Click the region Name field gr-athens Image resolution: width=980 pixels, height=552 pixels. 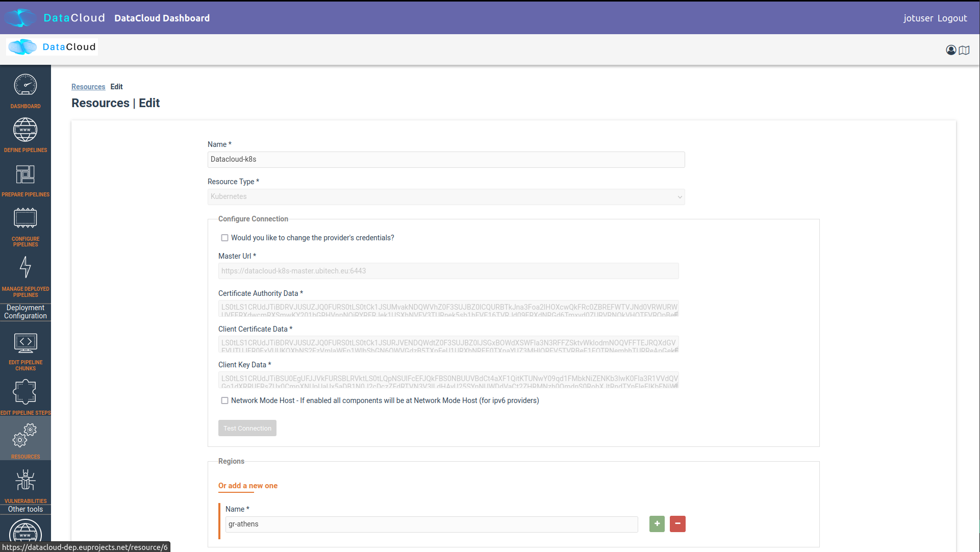432,524
